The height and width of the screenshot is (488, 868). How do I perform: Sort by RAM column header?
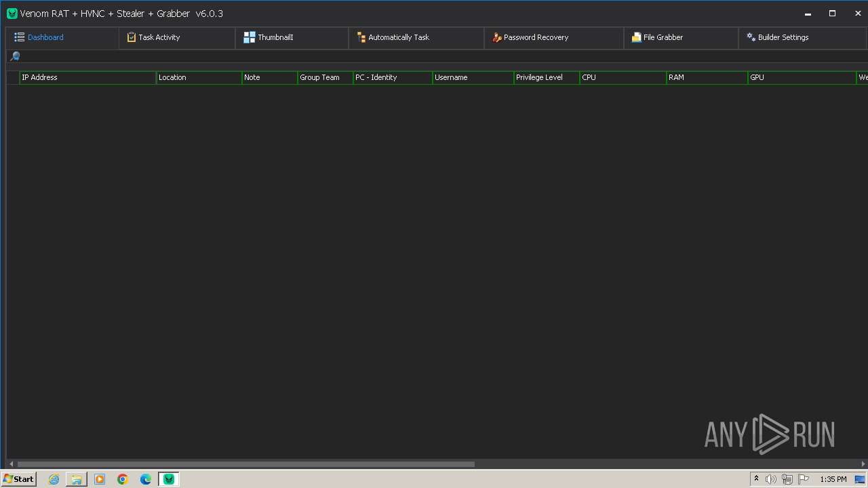pyautogui.click(x=707, y=77)
